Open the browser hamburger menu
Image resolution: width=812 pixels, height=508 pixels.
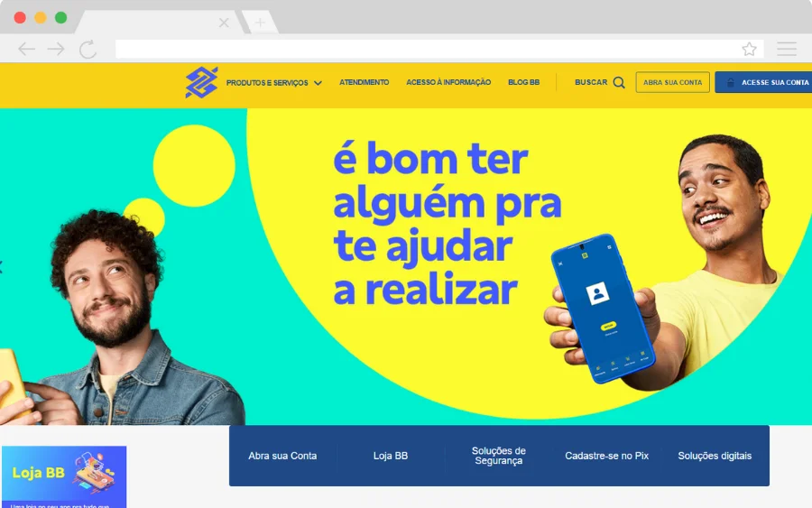click(x=786, y=49)
